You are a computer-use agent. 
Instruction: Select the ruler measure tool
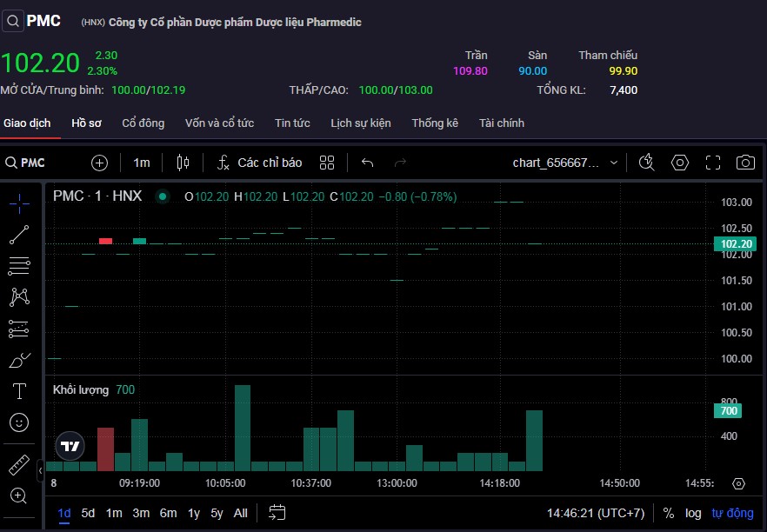click(19, 465)
